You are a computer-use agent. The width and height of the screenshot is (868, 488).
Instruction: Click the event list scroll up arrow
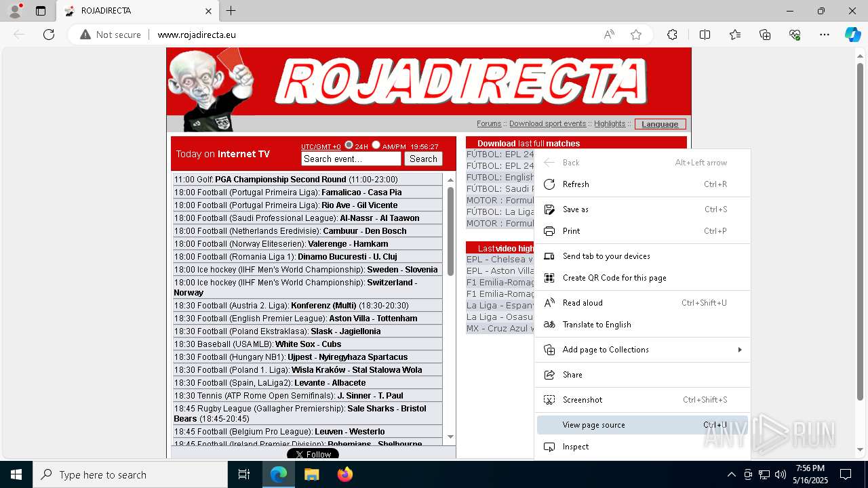click(x=450, y=180)
